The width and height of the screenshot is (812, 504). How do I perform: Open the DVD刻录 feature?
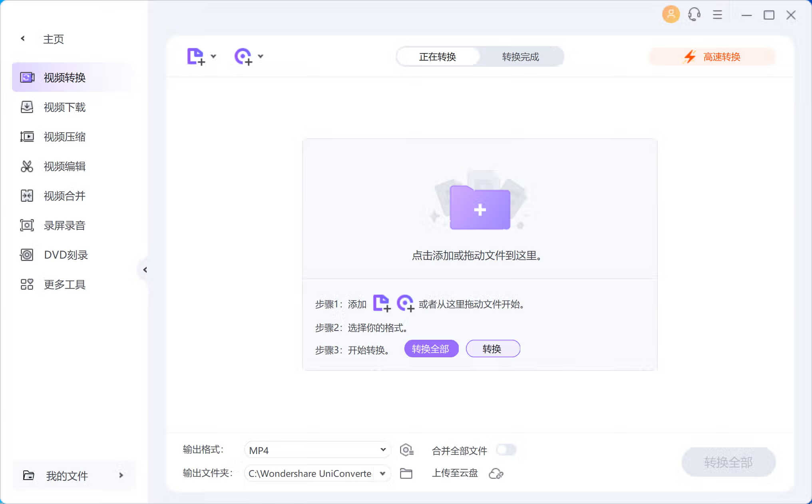click(x=65, y=255)
